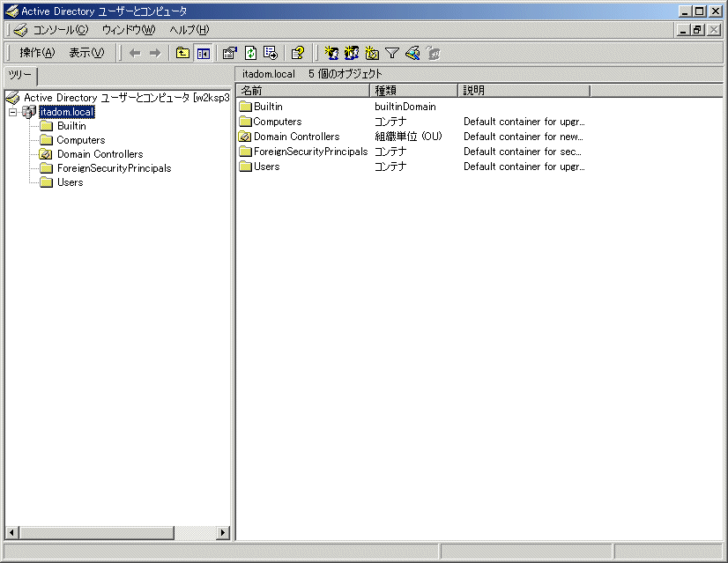
Task: Click the title bar application icon
Action: click(11, 11)
